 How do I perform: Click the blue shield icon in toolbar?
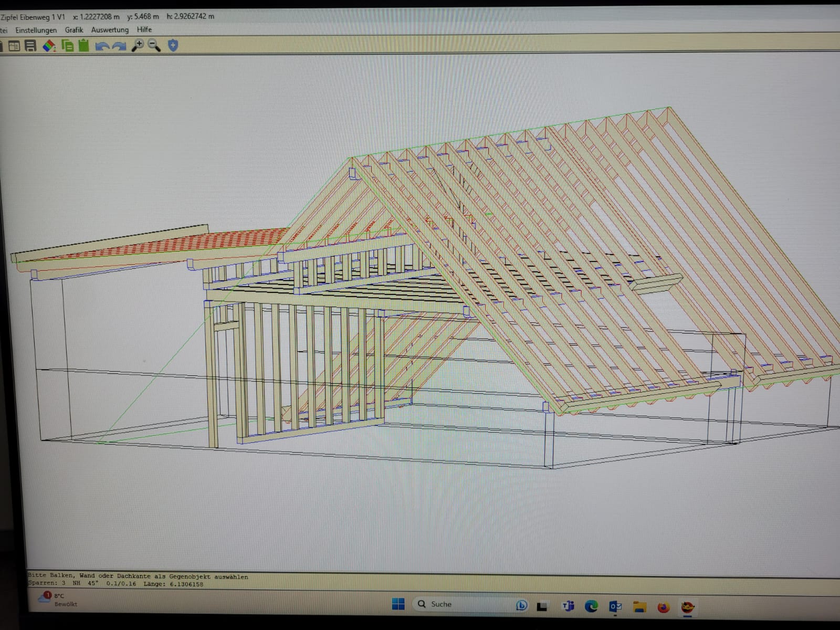173,46
